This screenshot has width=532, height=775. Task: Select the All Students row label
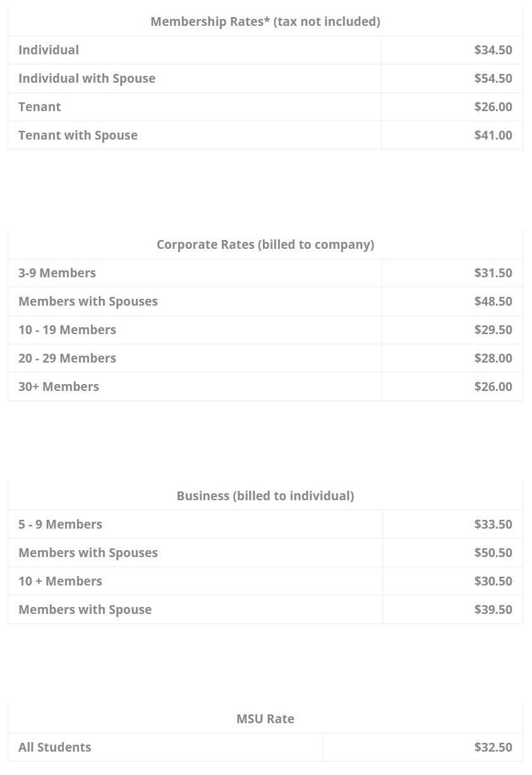55,747
